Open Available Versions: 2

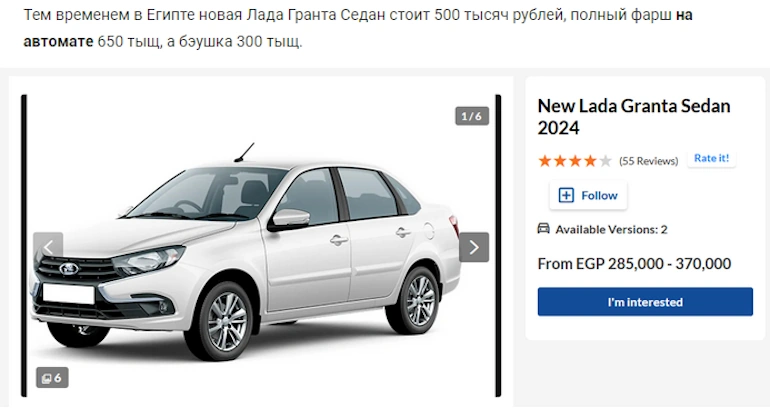(611, 229)
